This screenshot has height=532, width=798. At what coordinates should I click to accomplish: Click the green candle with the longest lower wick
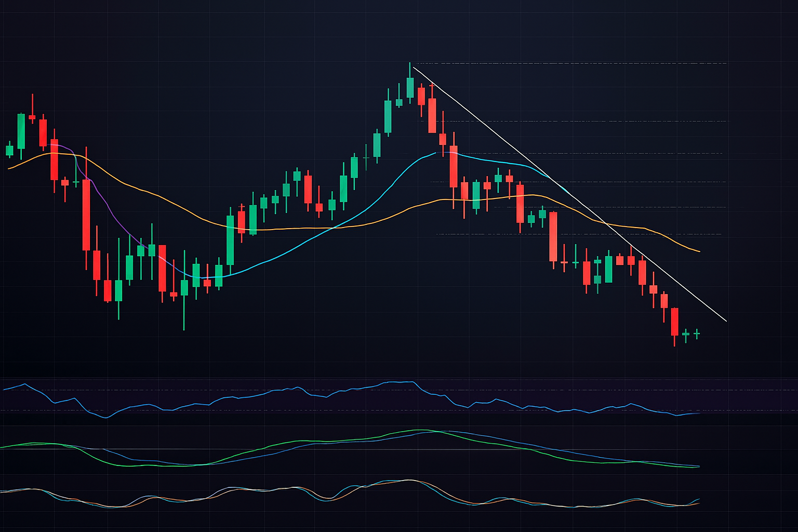(184, 287)
